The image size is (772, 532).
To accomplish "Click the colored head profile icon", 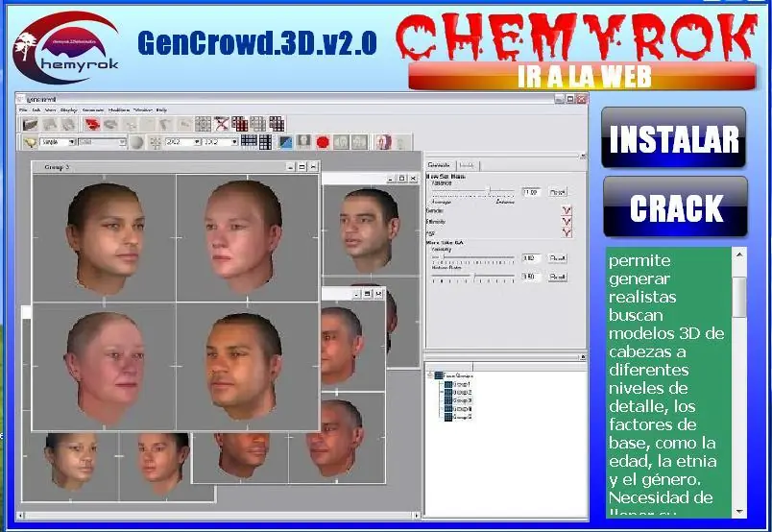I will tap(383, 142).
